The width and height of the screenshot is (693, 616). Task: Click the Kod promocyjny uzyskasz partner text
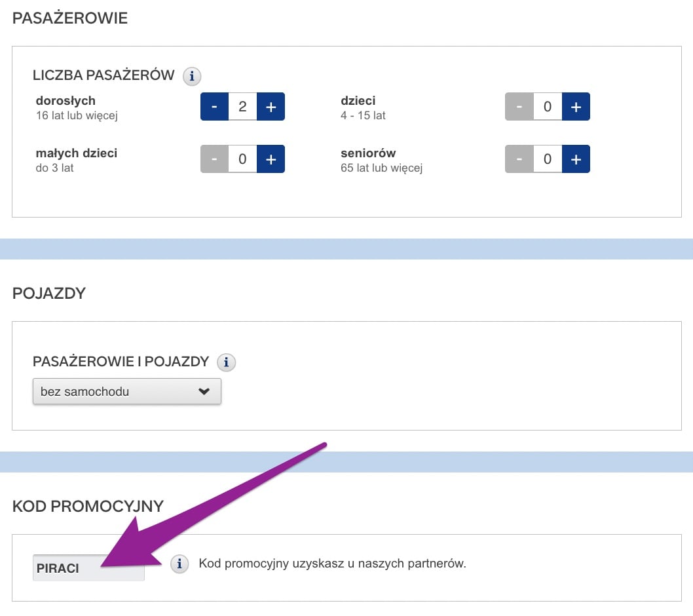click(332, 564)
